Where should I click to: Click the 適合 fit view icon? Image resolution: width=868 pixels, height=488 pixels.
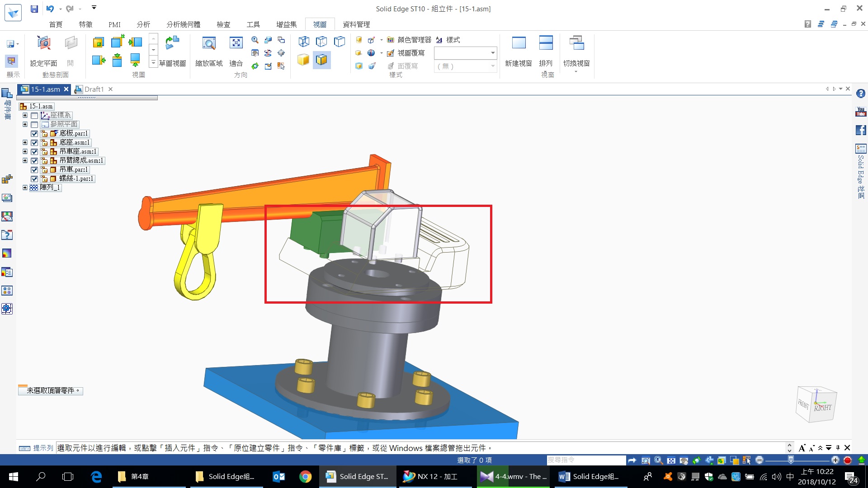tap(236, 44)
